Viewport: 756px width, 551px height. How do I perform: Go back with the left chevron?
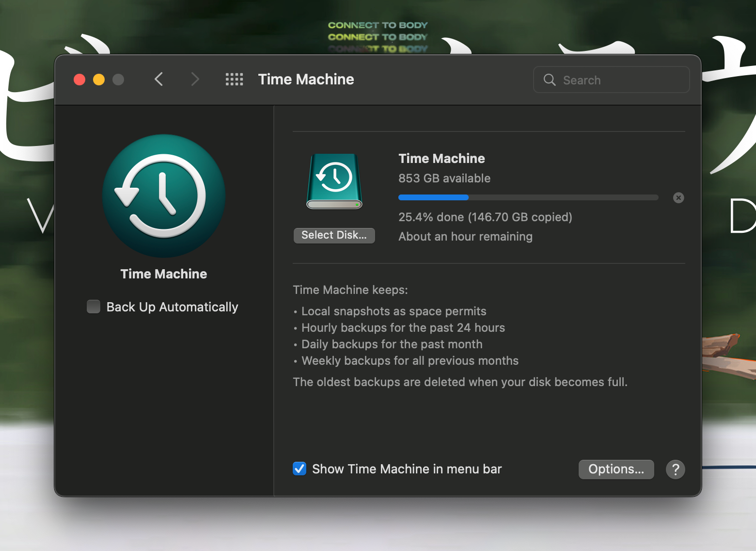click(x=158, y=79)
